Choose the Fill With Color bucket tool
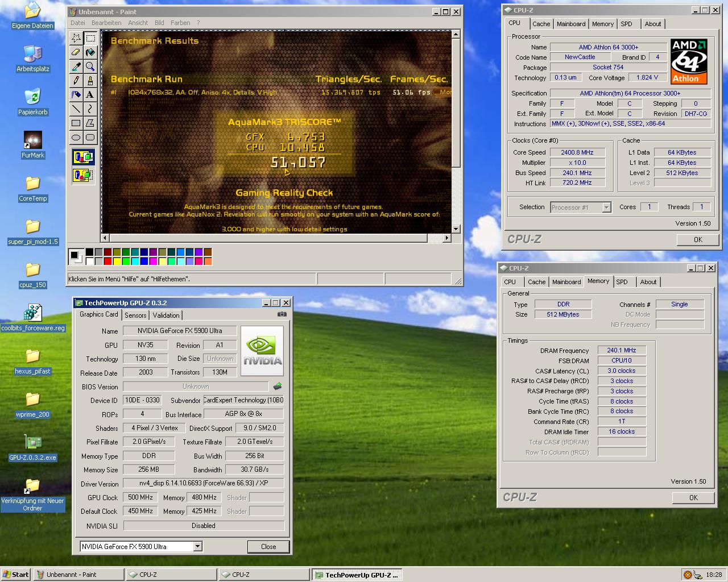 90,52
